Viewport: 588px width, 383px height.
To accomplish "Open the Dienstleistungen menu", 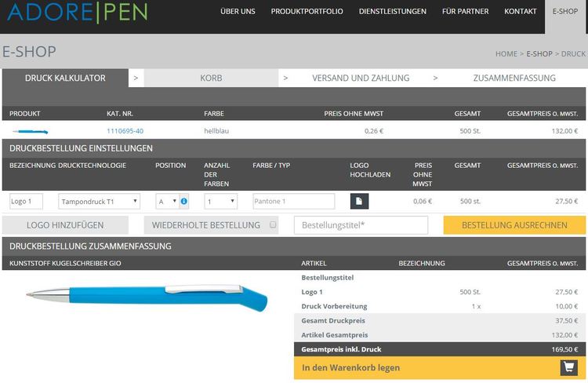I will click(392, 12).
